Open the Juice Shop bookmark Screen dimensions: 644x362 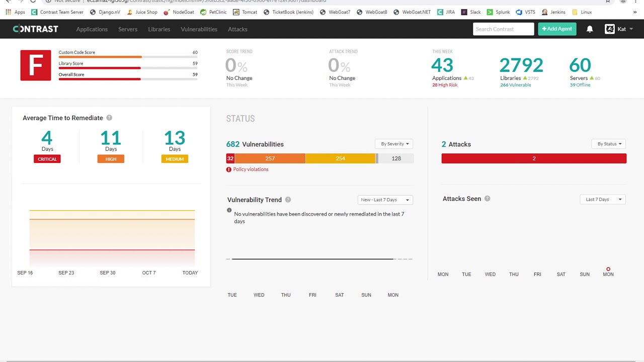click(x=142, y=12)
